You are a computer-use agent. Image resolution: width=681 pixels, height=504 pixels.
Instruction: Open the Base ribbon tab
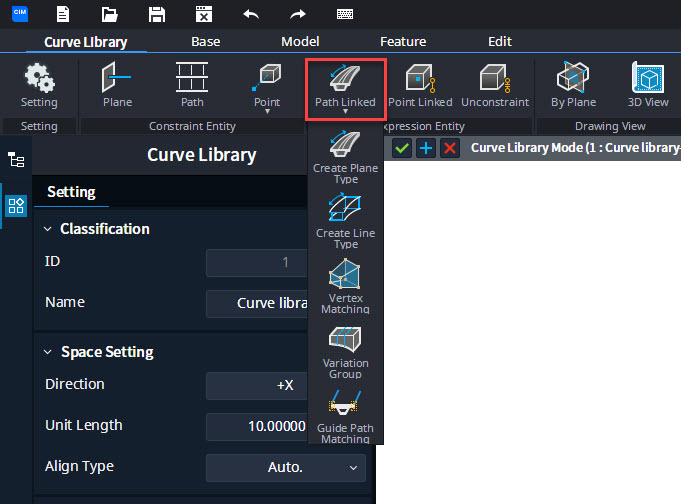205,42
